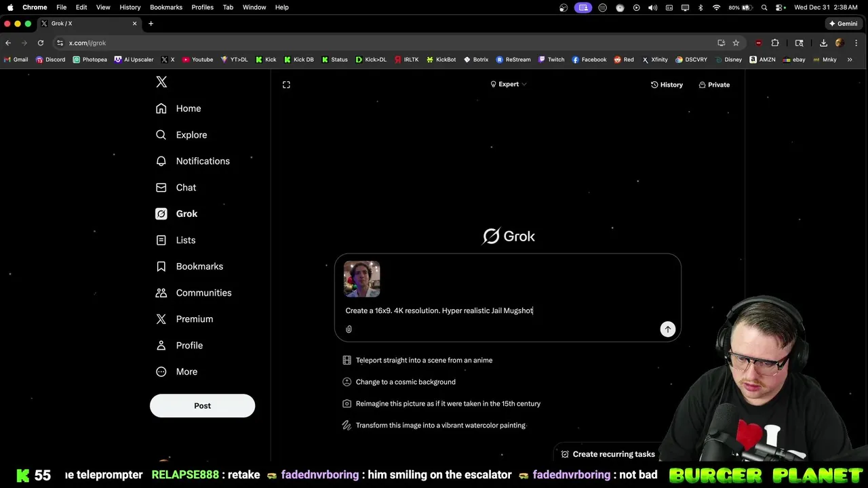Open AI Upscaler bookmark
Viewport: 868px width, 488px height.
134,60
